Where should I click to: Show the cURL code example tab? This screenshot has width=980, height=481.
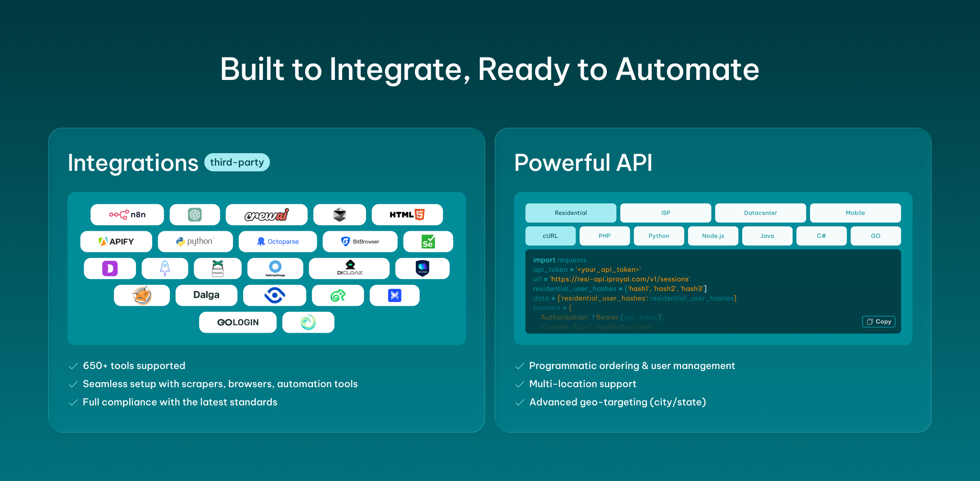click(x=550, y=236)
